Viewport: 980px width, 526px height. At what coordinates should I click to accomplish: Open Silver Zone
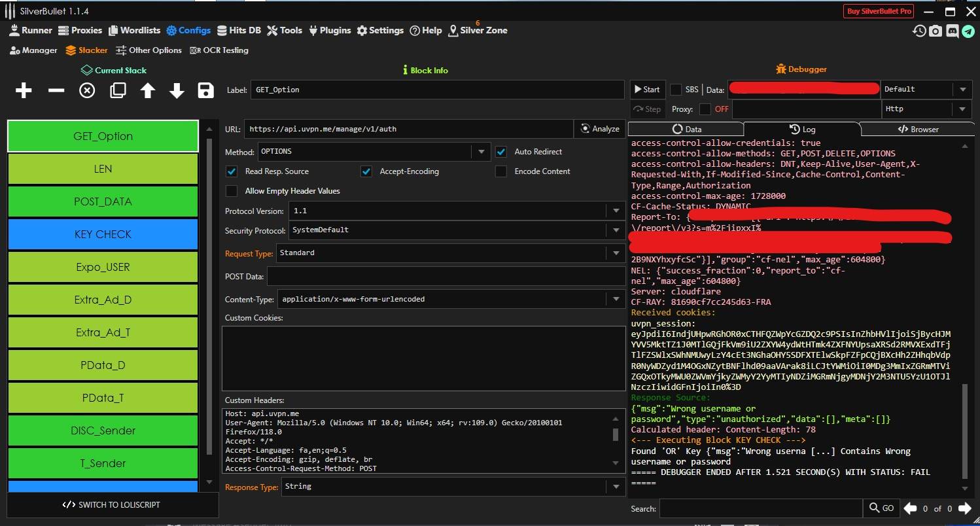(478, 30)
